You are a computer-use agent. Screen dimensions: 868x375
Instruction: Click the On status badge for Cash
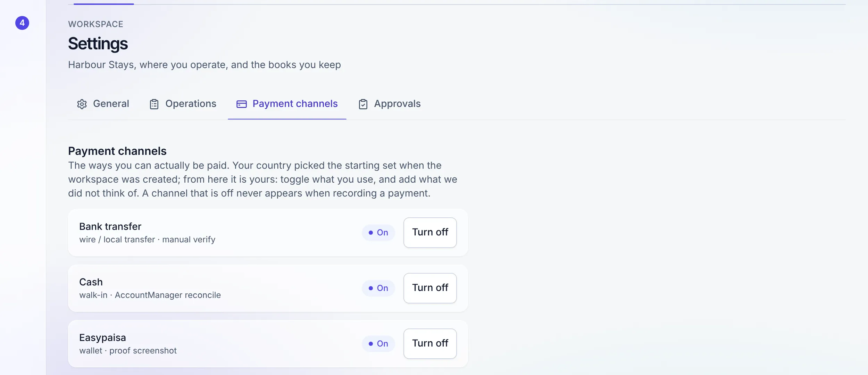(x=378, y=288)
